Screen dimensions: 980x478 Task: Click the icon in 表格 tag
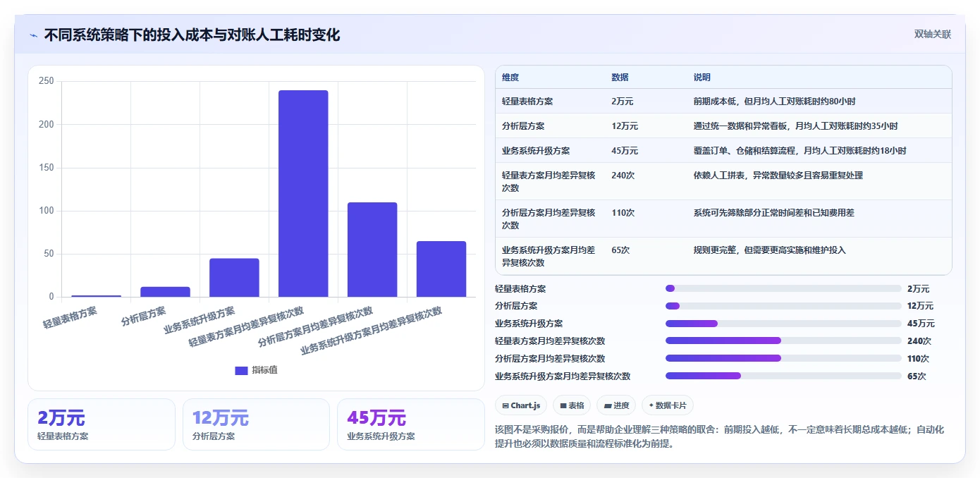(563, 405)
